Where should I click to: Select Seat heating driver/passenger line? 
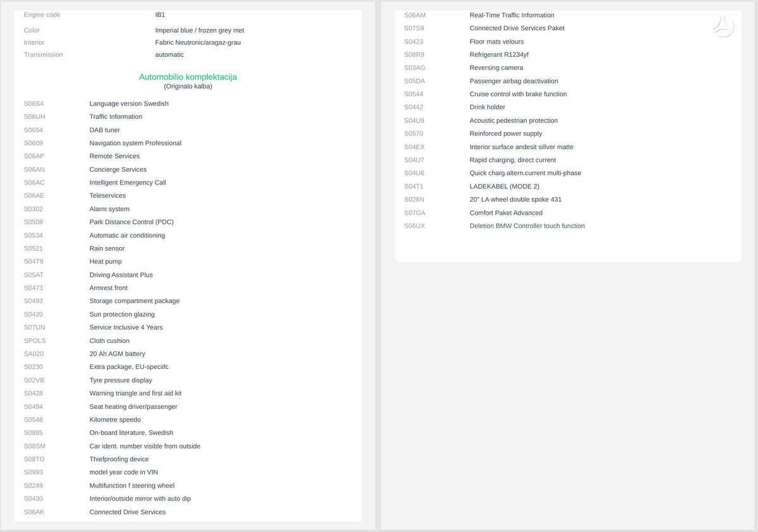click(x=188, y=407)
